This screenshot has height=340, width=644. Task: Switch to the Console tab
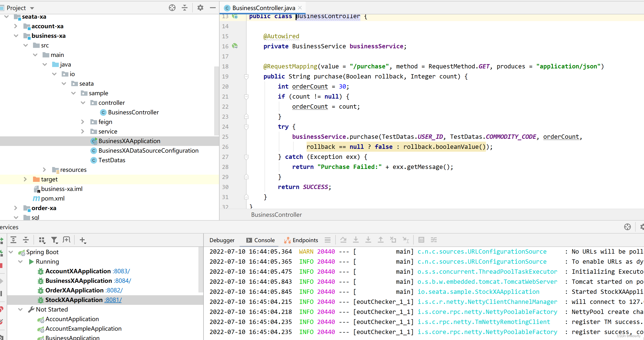[x=260, y=240]
